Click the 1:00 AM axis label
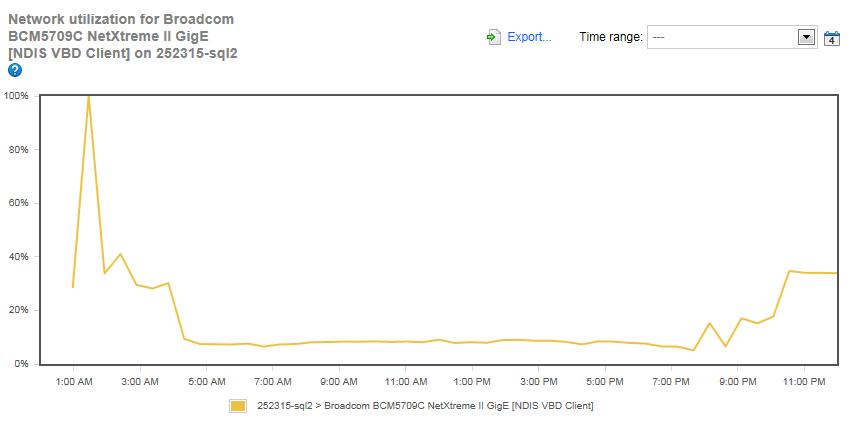This screenshot has width=848, height=430. (73, 381)
